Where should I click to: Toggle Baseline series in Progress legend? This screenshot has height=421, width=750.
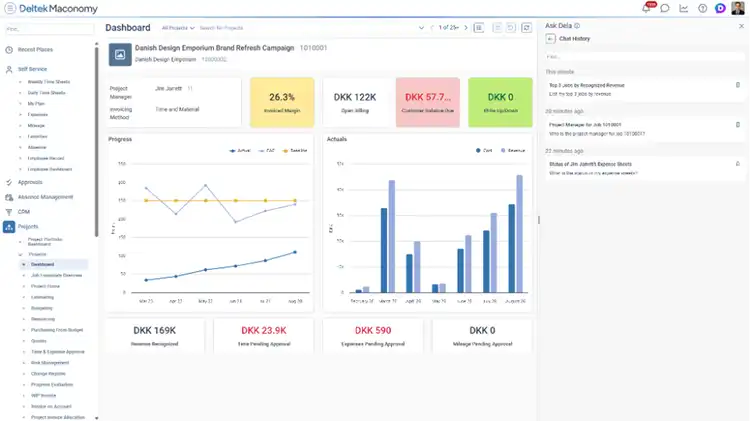tap(295, 151)
